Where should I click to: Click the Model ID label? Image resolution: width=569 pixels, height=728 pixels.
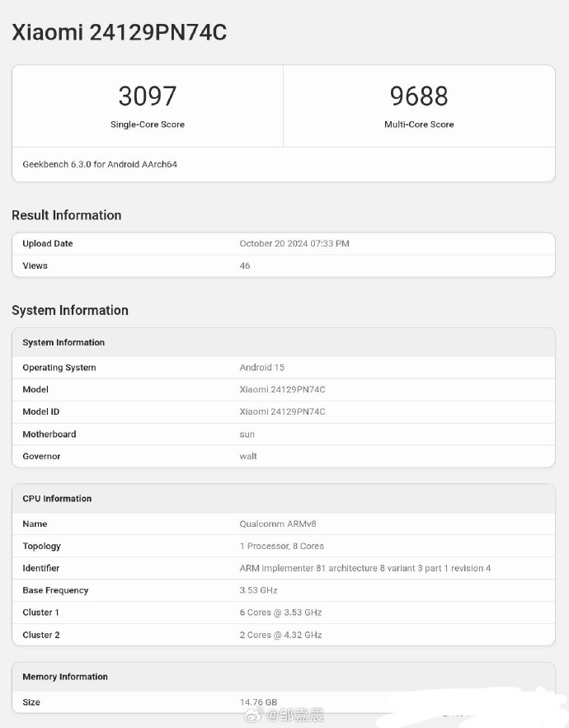[41, 412]
